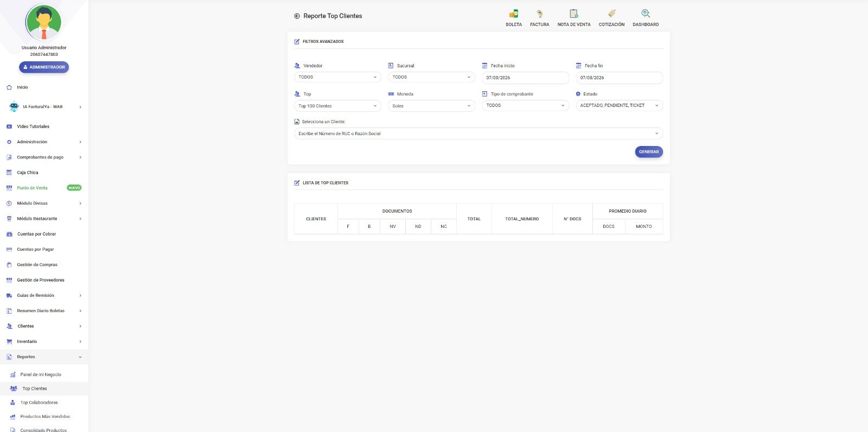Open the Factura shortcut icon
The image size is (868, 432).
coord(539,14)
